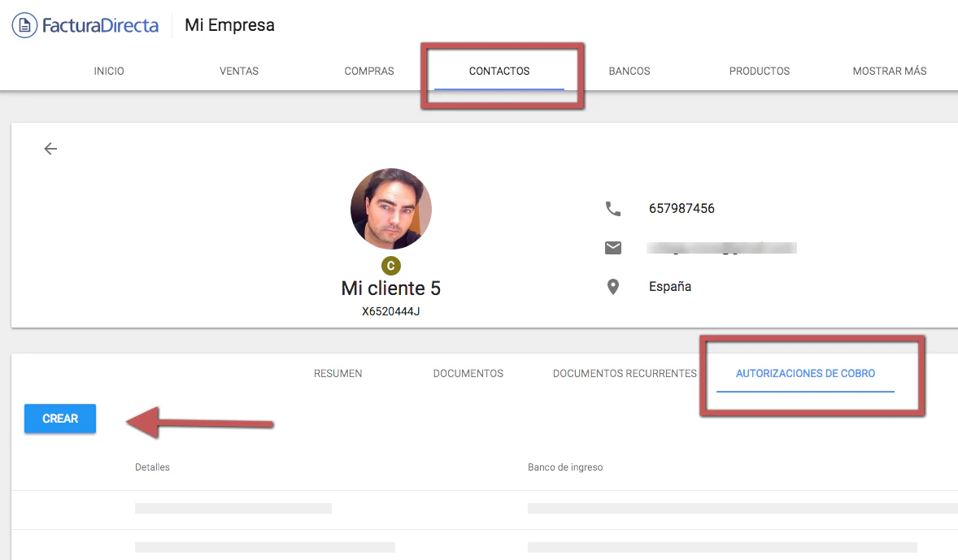Reveal first authorization row details

233,507
